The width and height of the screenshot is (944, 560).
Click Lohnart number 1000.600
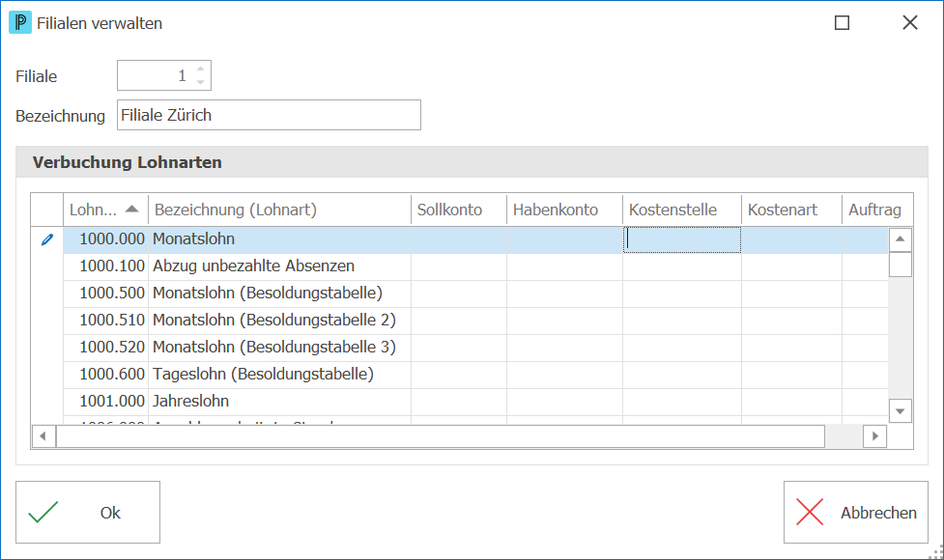coord(112,374)
